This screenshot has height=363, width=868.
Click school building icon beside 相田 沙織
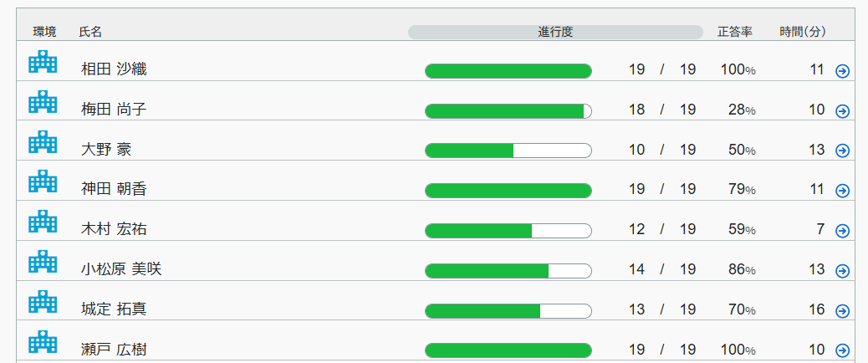[43, 63]
